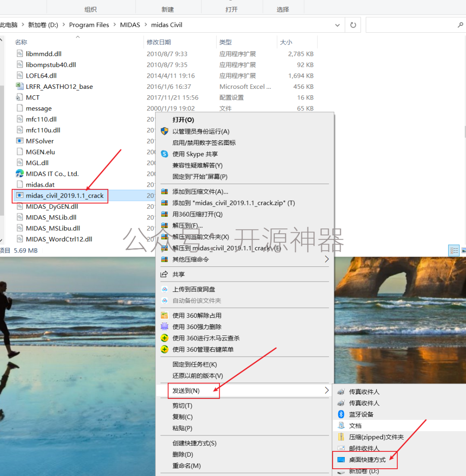Select 固定到"开始"屏幕(P)

[x=200, y=177]
